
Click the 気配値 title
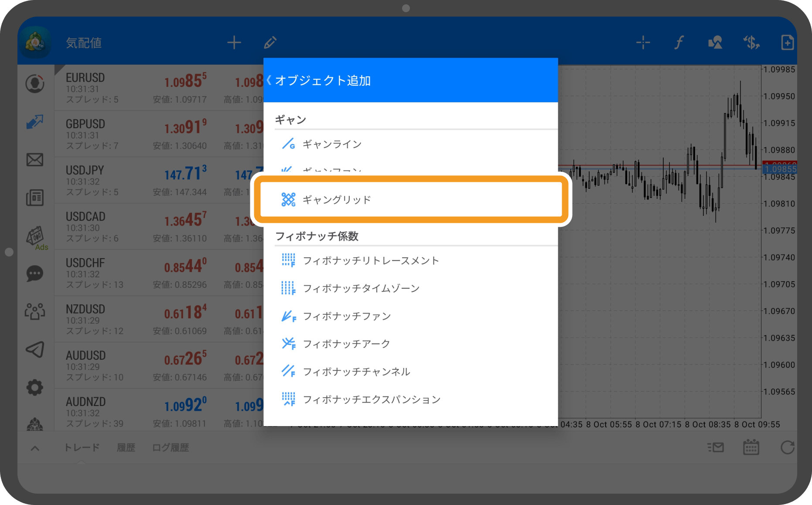(x=84, y=43)
